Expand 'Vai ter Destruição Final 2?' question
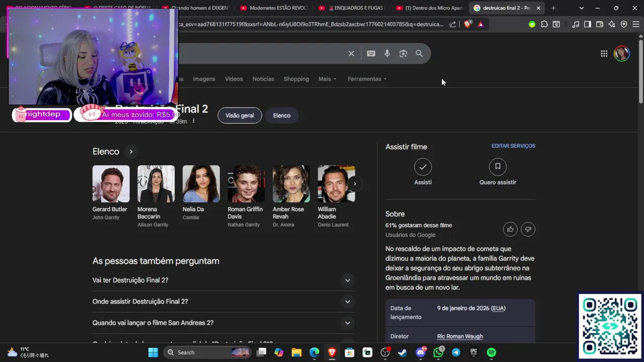The image size is (644, 362). tap(223, 280)
